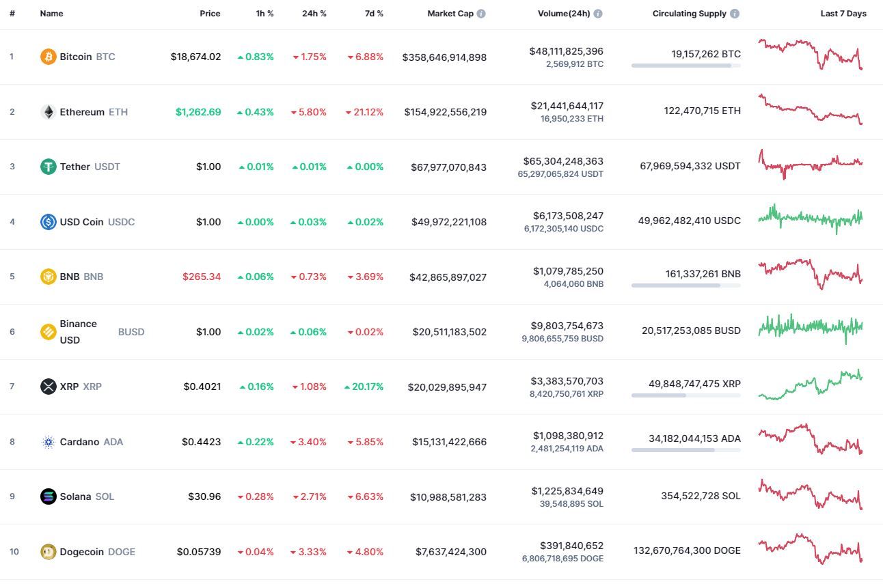This screenshot has width=883, height=588.
Task: Click the Bitcoin orange logo icon
Action: [48, 57]
